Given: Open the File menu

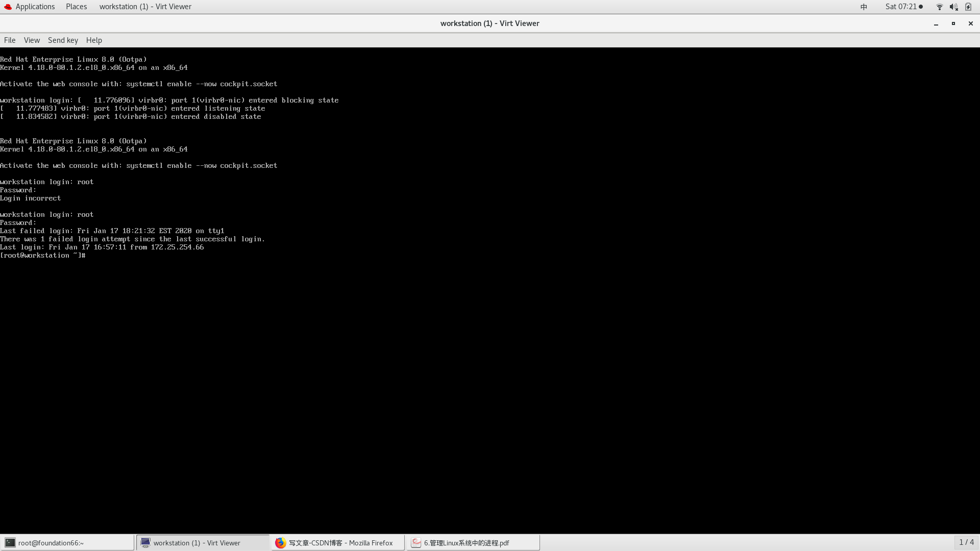Looking at the screenshot, I should coord(10,40).
